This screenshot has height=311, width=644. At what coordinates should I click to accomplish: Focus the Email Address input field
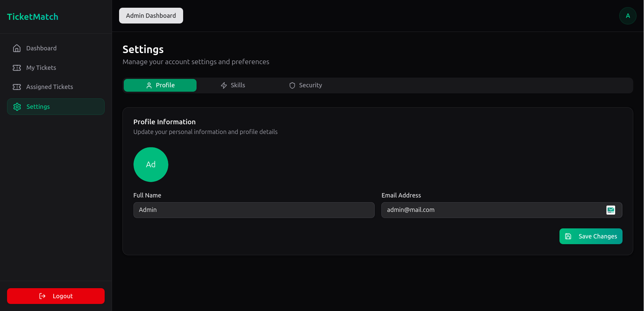(x=502, y=210)
